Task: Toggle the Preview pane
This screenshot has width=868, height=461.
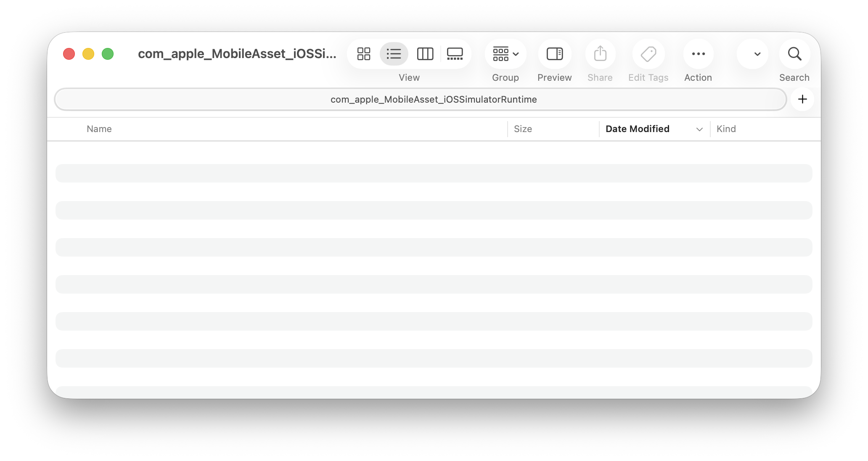Action: (555, 54)
